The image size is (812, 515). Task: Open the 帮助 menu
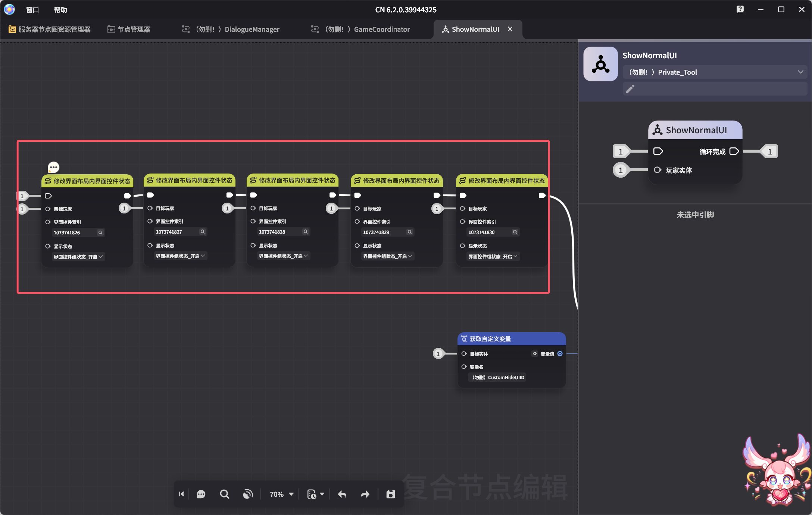pyautogui.click(x=60, y=10)
